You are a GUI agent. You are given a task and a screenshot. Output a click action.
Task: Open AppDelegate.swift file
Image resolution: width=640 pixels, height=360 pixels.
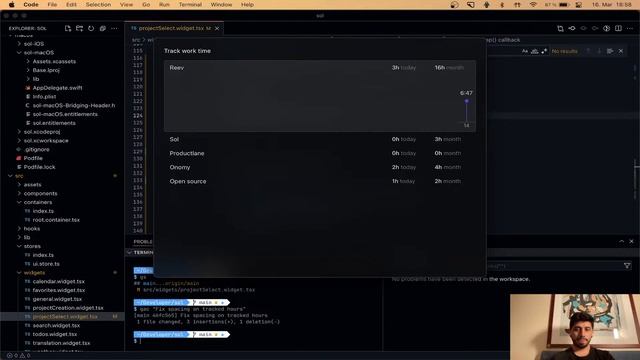click(x=57, y=88)
